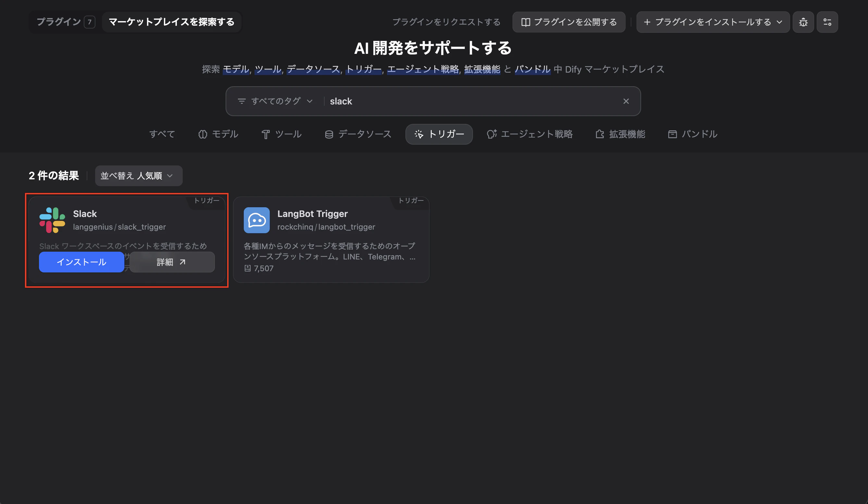The width and height of the screenshot is (868, 504).
Task: Click the ツール link in subtitle
Action: pos(268,69)
